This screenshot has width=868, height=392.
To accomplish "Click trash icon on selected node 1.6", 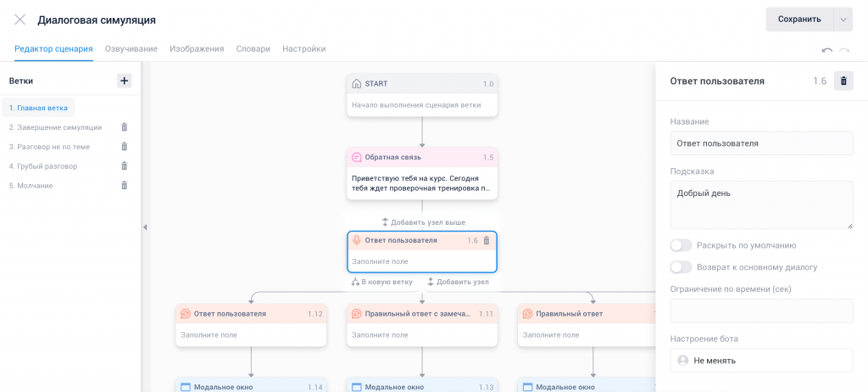I will tap(486, 241).
